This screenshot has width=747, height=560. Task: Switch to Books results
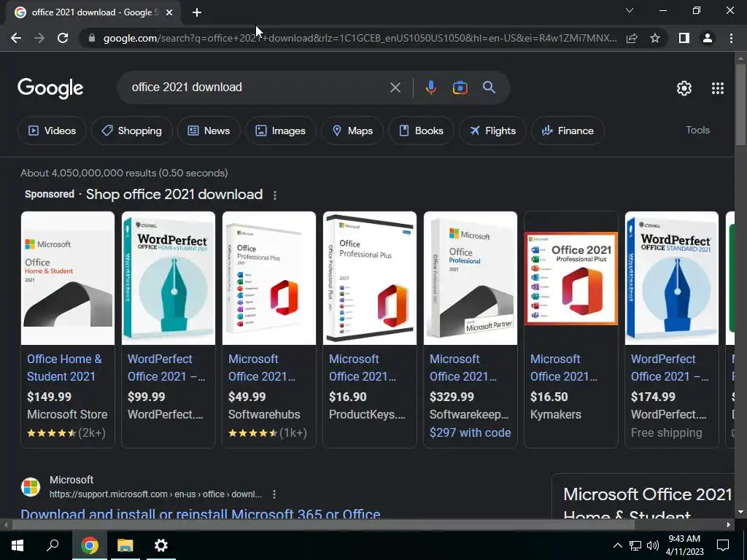point(421,131)
